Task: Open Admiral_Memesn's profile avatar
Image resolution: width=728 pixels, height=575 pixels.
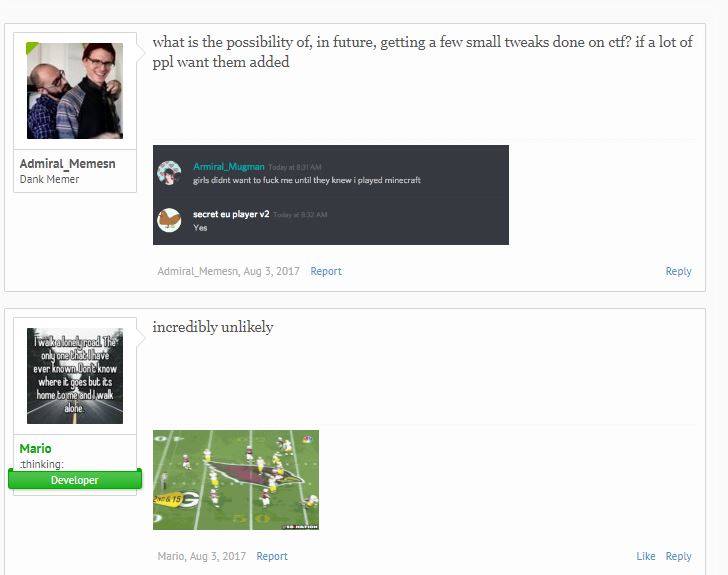Action: pos(75,91)
